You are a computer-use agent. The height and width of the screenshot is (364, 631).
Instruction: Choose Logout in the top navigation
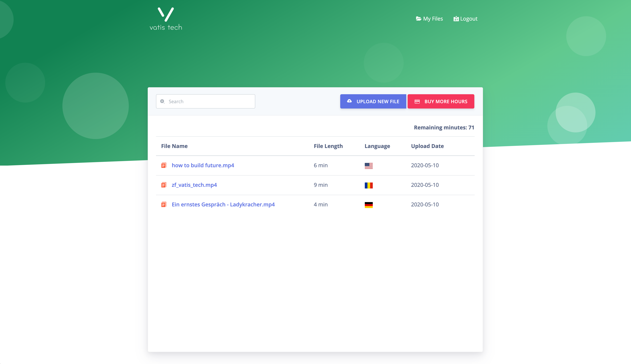(x=468, y=19)
